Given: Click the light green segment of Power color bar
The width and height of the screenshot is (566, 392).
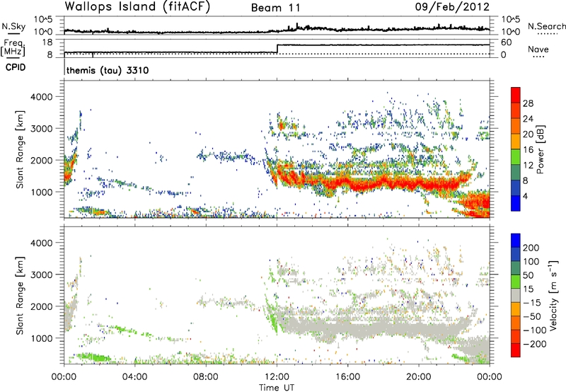Looking at the screenshot, I should tap(516, 157).
